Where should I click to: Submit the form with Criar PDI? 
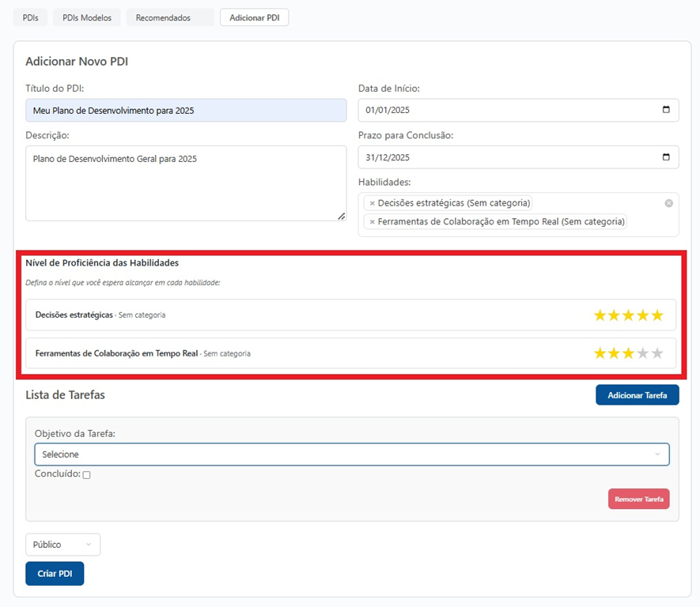click(x=55, y=573)
